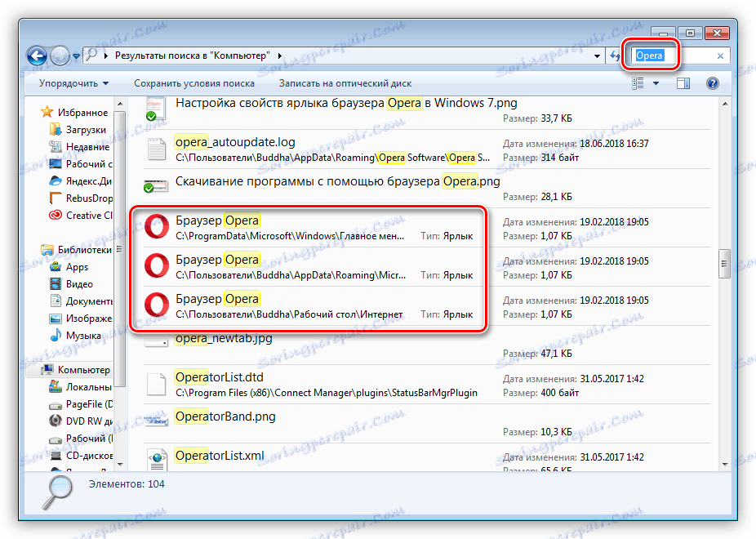The width and height of the screenshot is (756, 539).
Task: Open DVD RW drive in sidebar
Action: [81, 421]
